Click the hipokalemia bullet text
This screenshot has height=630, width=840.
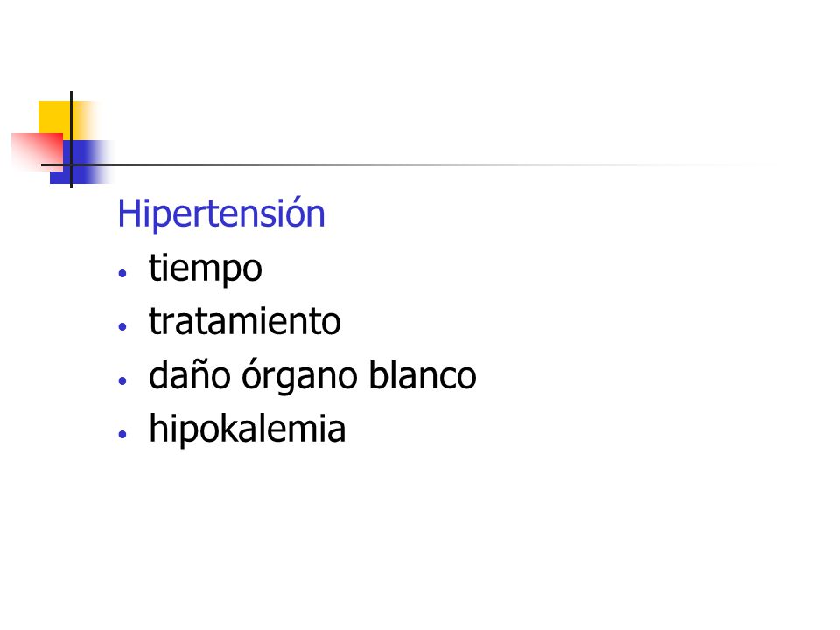pos(247,429)
